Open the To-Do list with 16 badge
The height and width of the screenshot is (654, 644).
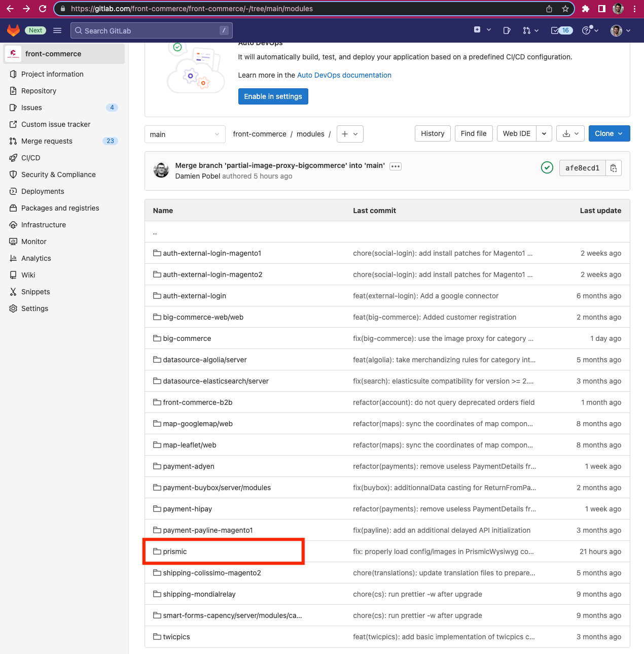(x=561, y=30)
